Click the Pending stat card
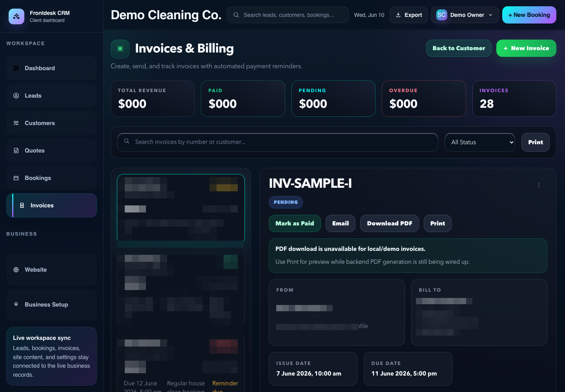Image resolution: width=565 pixels, height=392 pixels. (334, 98)
